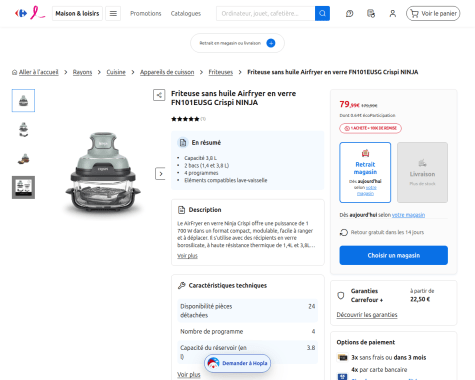This screenshot has height=380, width=475.
Task: Click the plus icon beside Retrait en magasin
Action: coord(271,43)
